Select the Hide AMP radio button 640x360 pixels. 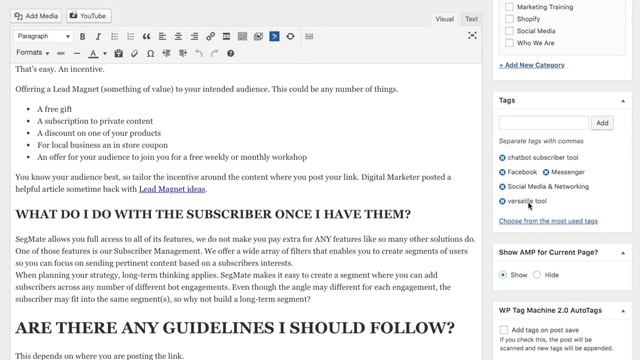pyautogui.click(x=537, y=275)
